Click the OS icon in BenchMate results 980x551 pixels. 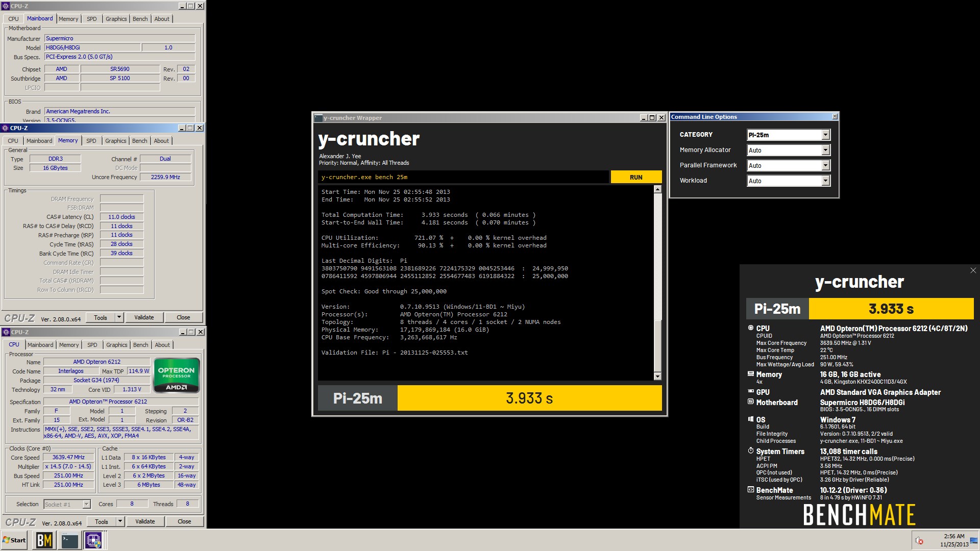[x=750, y=419]
